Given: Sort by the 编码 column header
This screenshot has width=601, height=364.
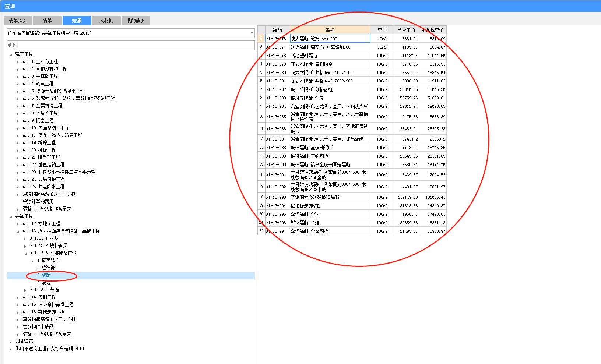Looking at the screenshot, I should [277, 30].
